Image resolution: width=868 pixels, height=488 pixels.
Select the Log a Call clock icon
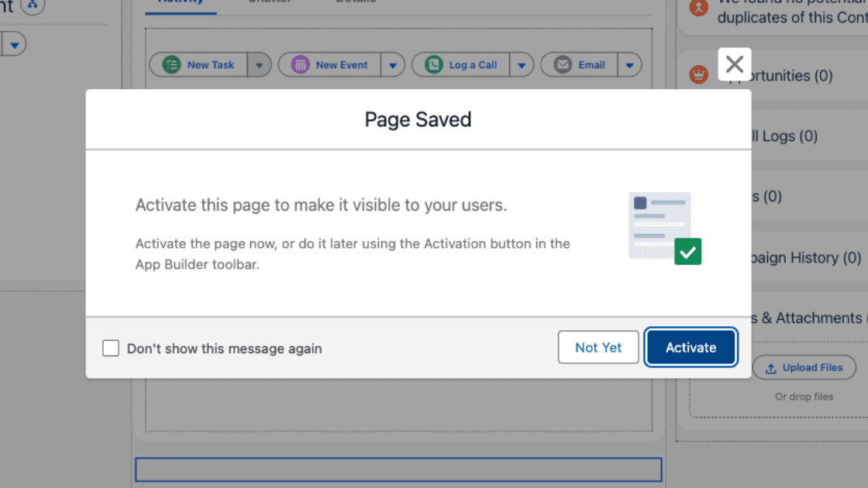(x=432, y=64)
